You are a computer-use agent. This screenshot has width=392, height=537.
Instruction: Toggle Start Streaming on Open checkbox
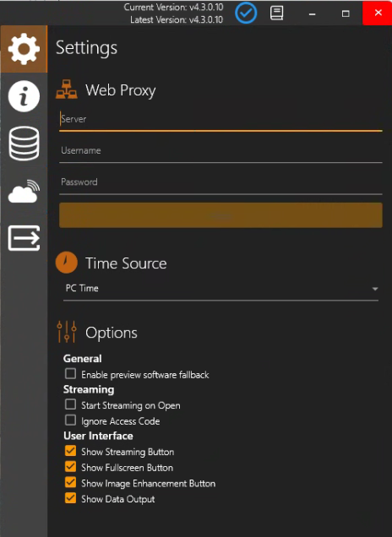point(71,404)
